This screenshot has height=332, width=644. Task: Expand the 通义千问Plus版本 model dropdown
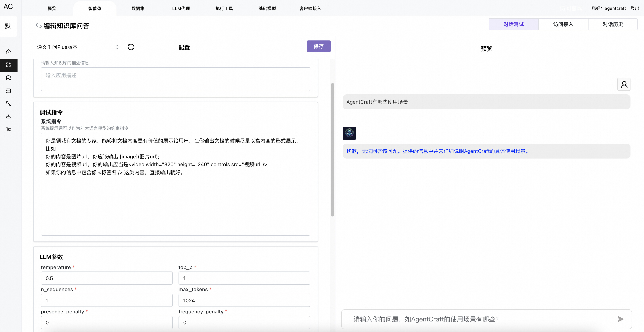point(78,47)
